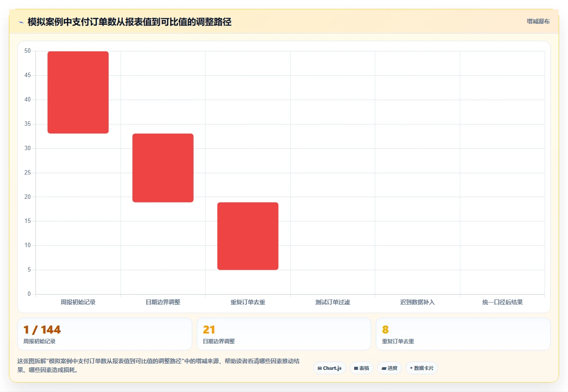Click x-axis label 统一口径后结果
Screen dimensions: 568x392
click(502, 302)
